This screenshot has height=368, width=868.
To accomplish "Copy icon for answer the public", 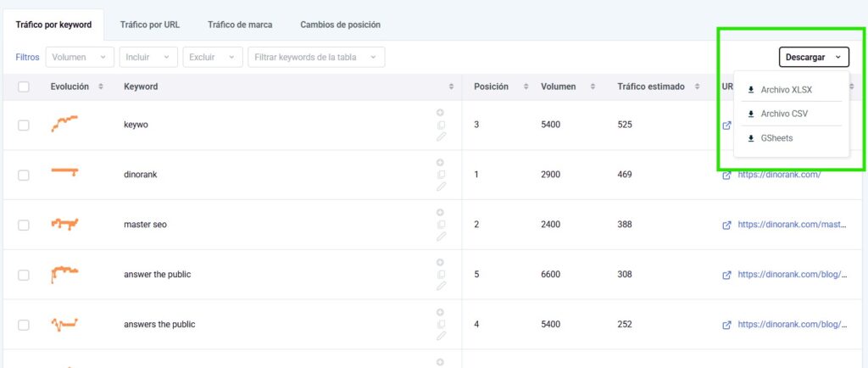I will [441, 275].
